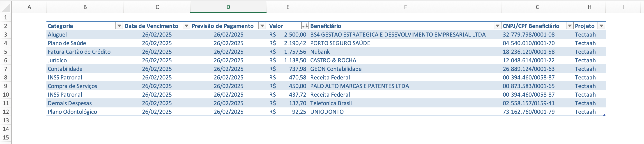Select column F header
The image size is (644, 144).
tap(405, 7)
